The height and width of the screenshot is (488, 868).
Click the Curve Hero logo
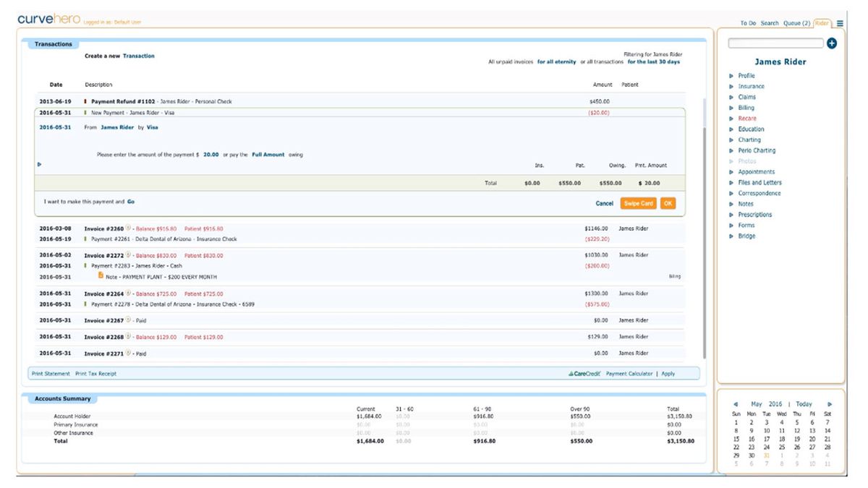pyautogui.click(x=48, y=20)
